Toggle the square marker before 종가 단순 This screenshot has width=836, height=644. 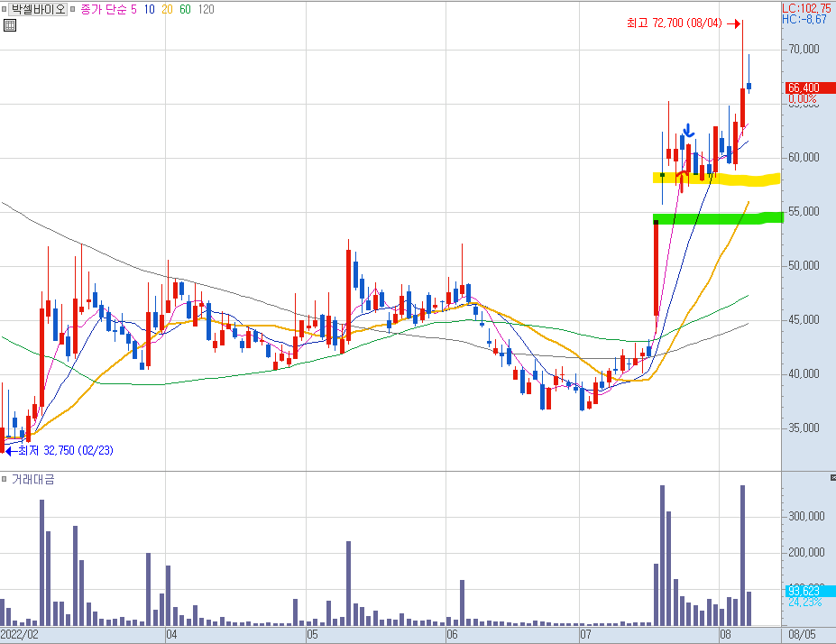[73, 9]
